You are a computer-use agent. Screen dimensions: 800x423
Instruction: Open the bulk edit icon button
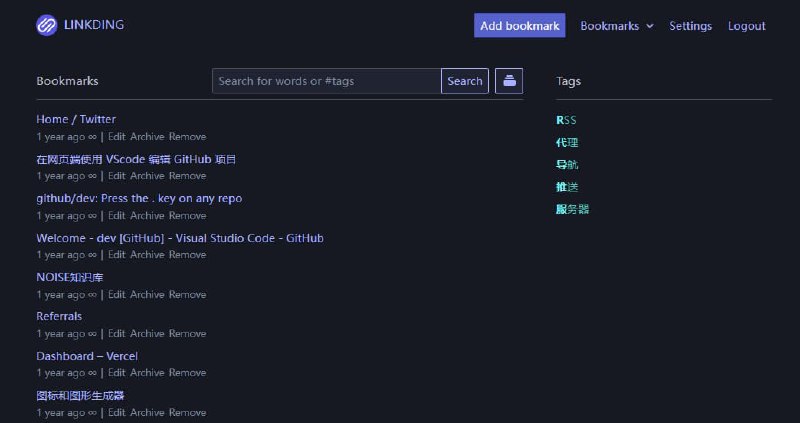click(x=509, y=81)
